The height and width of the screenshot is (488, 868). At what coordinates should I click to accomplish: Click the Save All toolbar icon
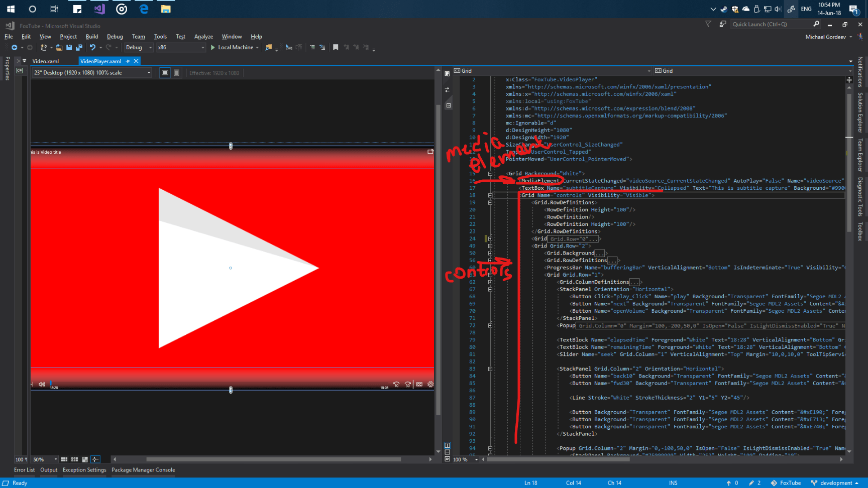point(79,48)
